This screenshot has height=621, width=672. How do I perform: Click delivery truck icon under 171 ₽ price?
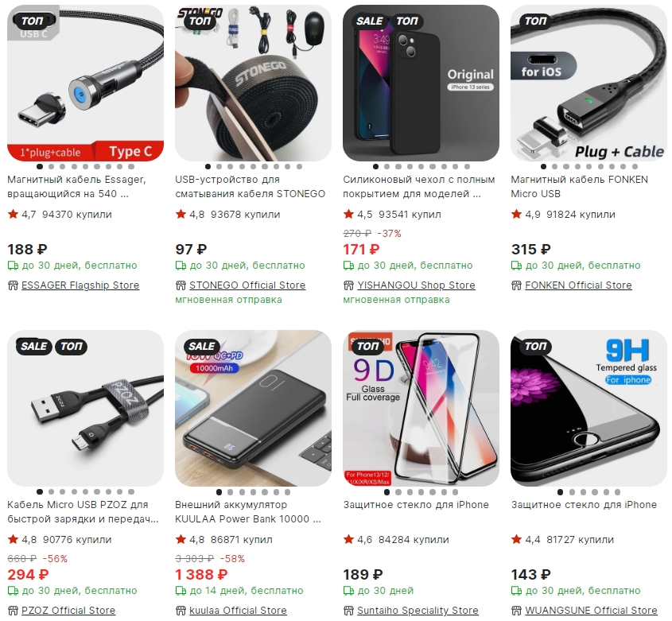coord(348,266)
